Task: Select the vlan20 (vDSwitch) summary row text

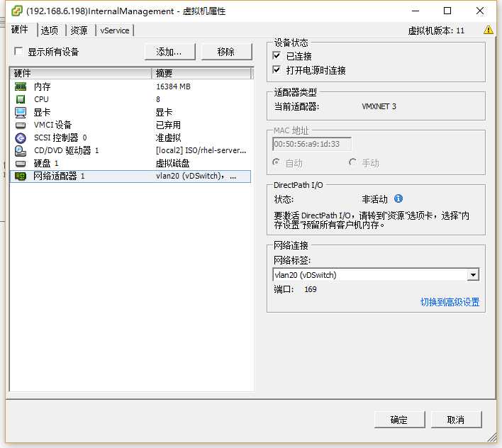Action: [196, 177]
